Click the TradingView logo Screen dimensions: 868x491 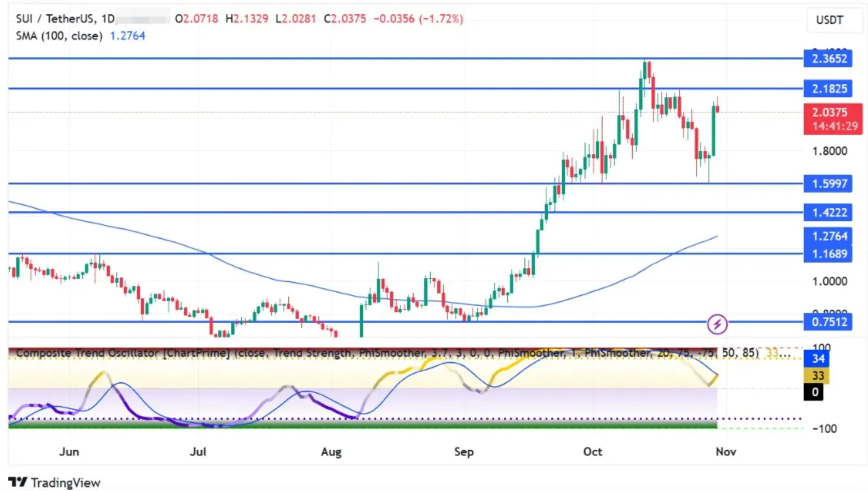coord(54,482)
